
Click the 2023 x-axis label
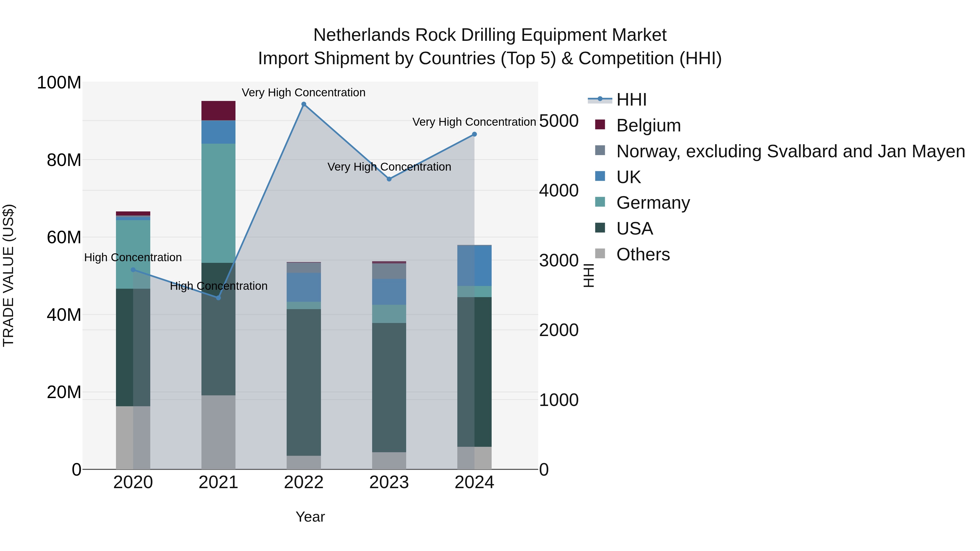pos(389,482)
